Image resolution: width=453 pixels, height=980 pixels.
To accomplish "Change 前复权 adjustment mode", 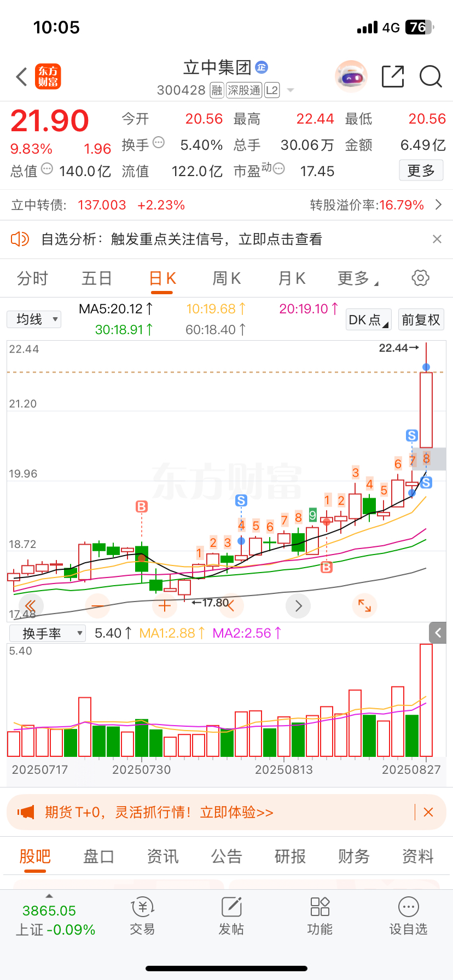I will coord(421,319).
